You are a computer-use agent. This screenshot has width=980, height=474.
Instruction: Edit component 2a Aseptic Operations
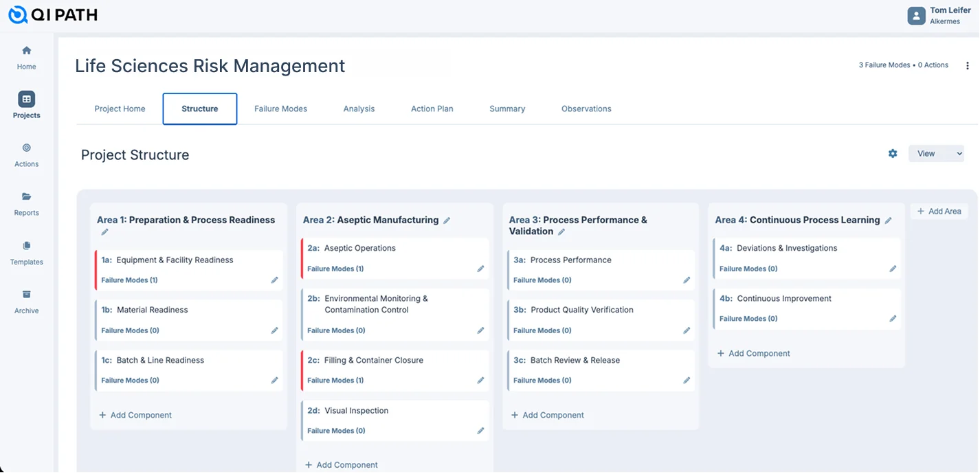[480, 269]
